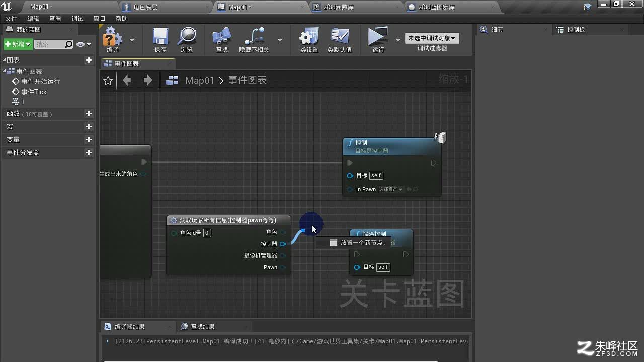
Task: Expand the compile options dropdown arrow
Action: (132, 40)
